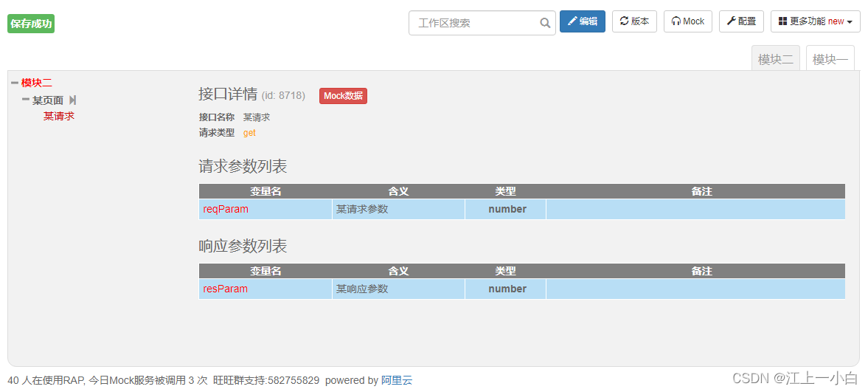The image size is (868, 392).
Task: Click the get request type value
Action: coord(250,133)
